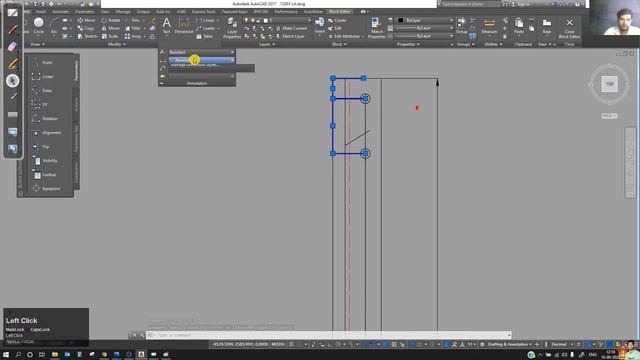Activate the Move command
The image size is (640, 360).
pyautogui.click(x=86, y=20)
